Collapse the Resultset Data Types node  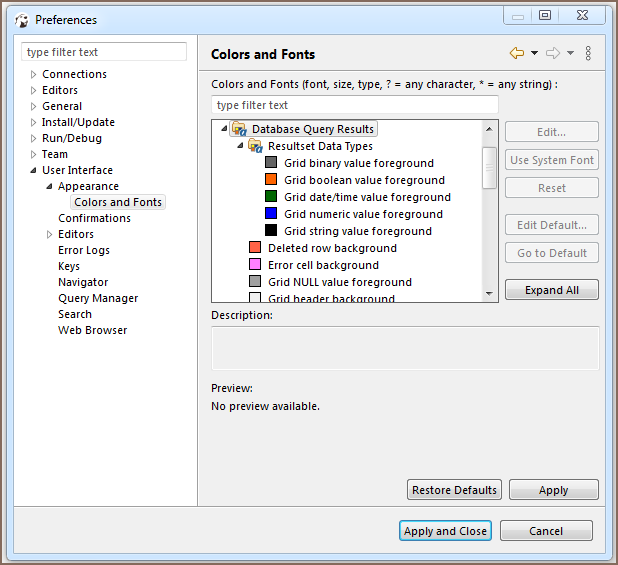click(240, 146)
